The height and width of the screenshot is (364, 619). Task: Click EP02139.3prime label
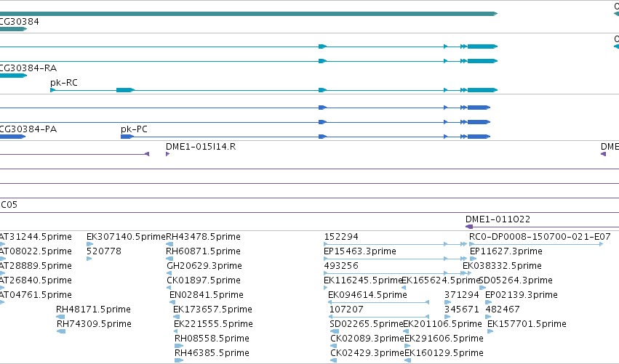(522, 295)
